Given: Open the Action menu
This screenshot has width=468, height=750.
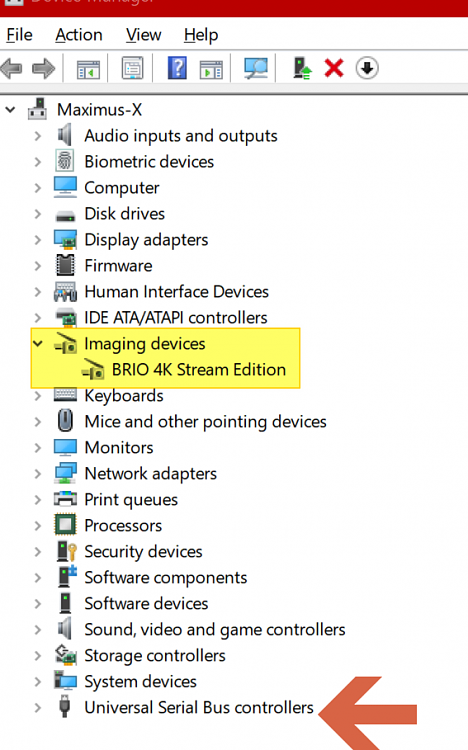Looking at the screenshot, I should point(79,35).
